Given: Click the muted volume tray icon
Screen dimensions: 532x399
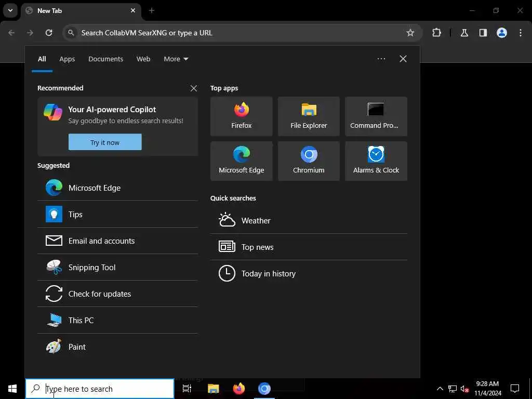Looking at the screenshot, I should click(465, 389).
